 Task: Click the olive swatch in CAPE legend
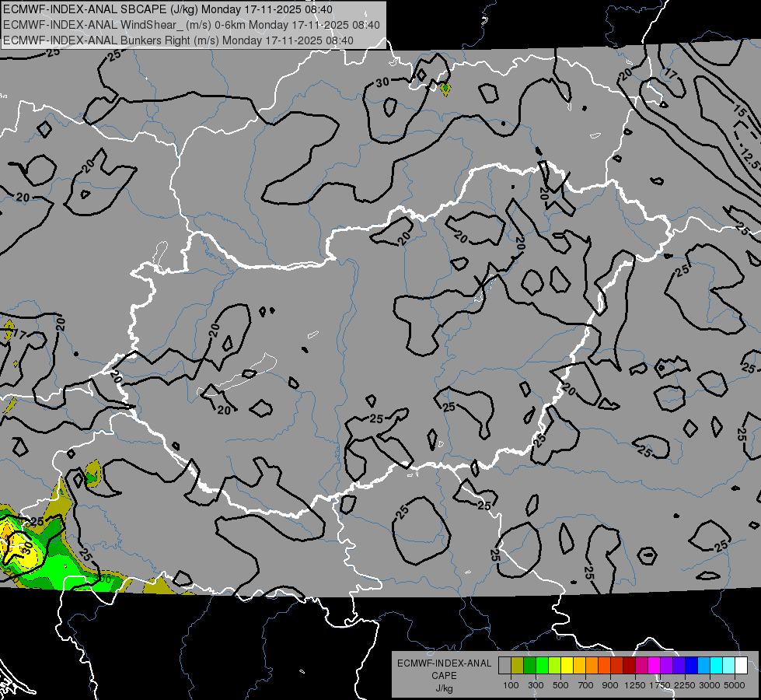[518, 665]
